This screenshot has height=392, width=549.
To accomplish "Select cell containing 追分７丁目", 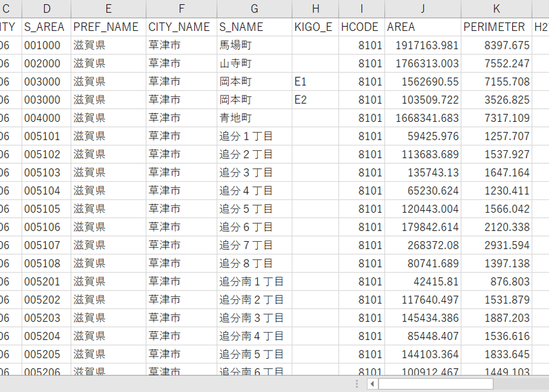I will 254,245.
